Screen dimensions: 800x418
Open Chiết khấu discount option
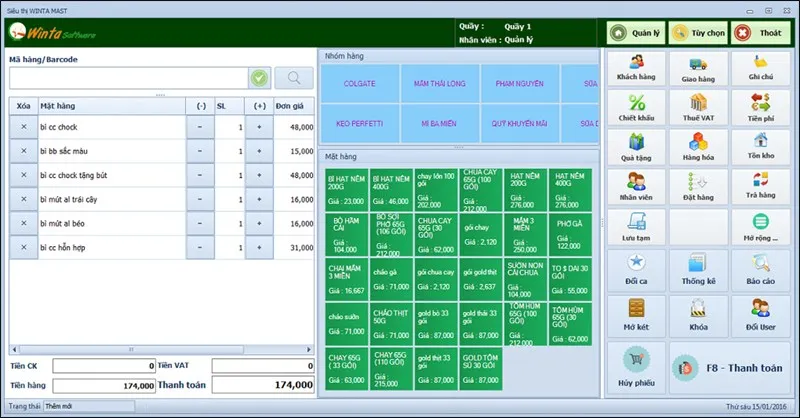(636, 108)
